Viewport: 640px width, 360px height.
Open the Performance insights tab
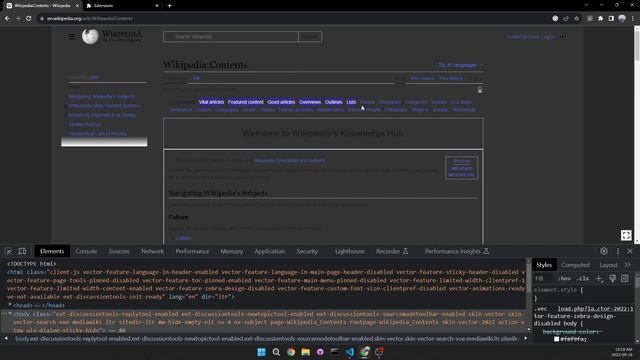click(x=457, y=251)
